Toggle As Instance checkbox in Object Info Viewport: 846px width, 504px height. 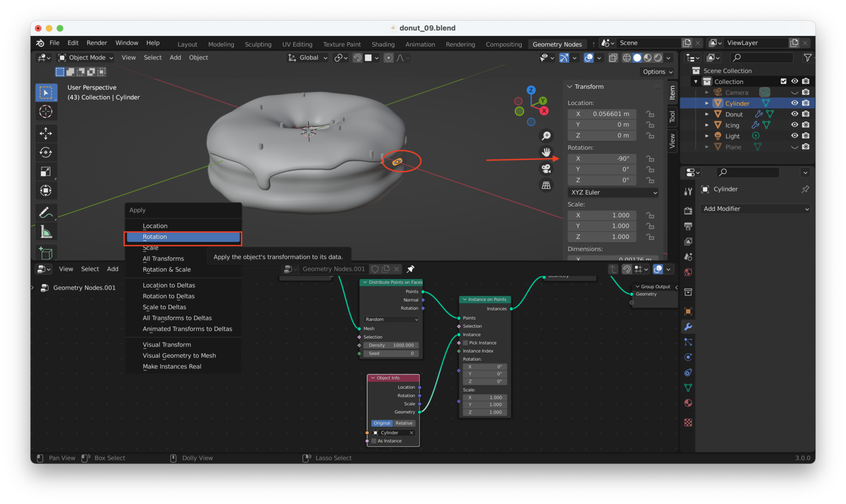(374, 441)
